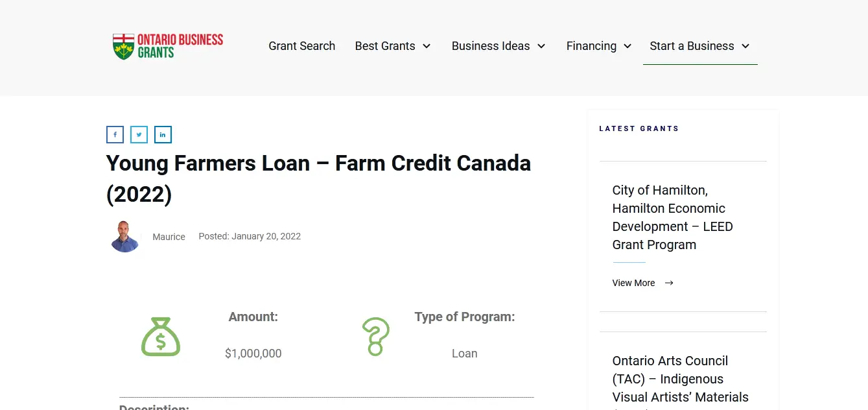Expand the Start a Business dropdown arrow
This screenshot has width=868, height=410.
tap(745, 46)
